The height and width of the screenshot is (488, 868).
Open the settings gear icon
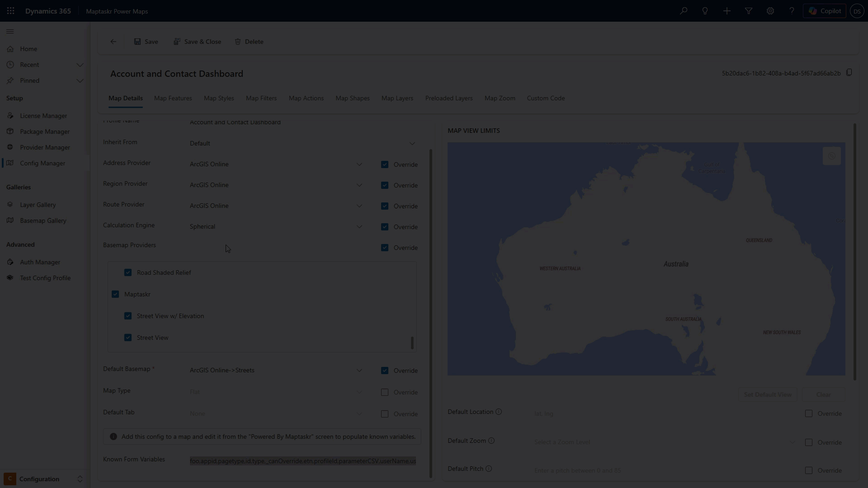770,11
